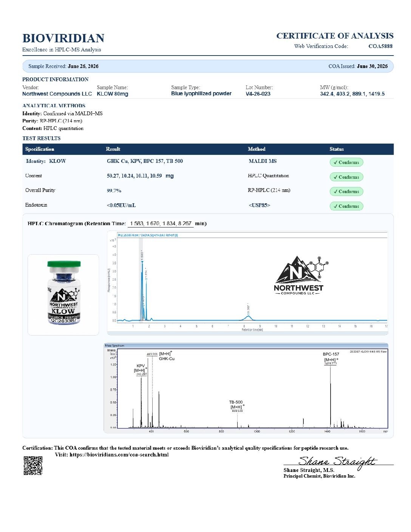Click the Conforms badge for Endotoxin

coord(346,206)
